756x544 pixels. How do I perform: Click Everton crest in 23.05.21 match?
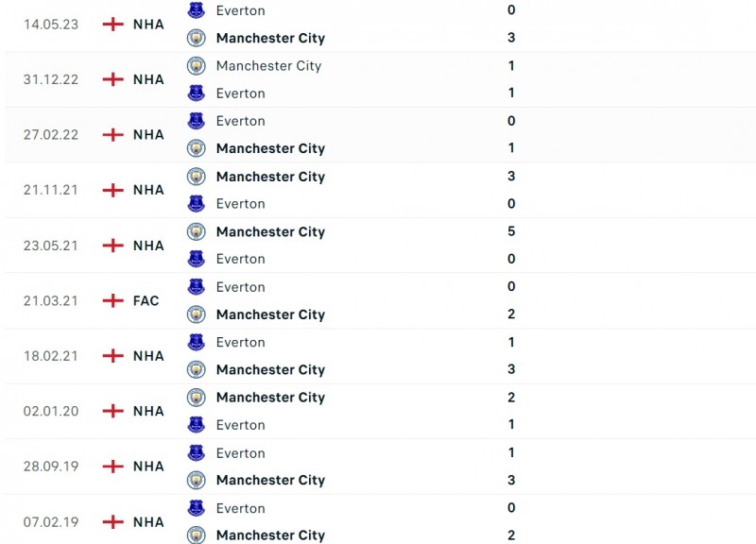196,259
